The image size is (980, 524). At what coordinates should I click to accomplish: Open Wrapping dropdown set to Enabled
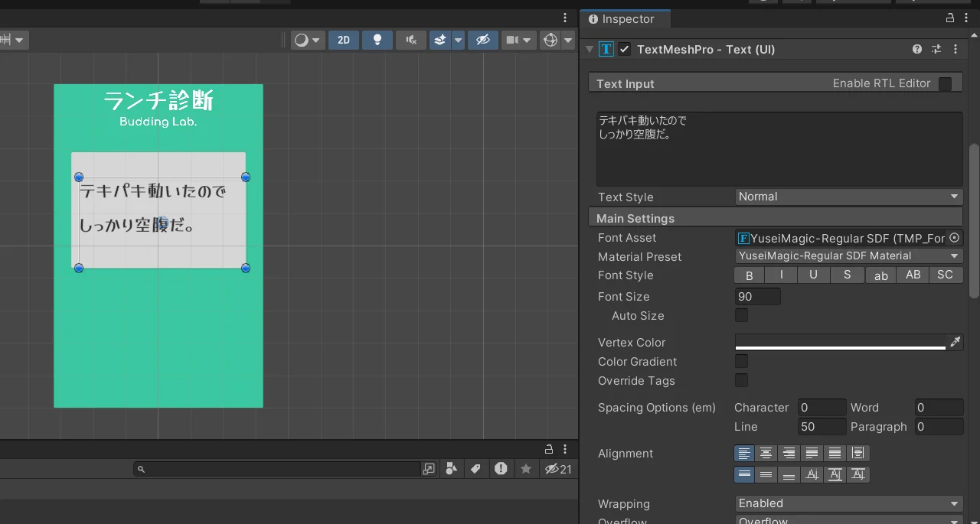pyautogui.click(x=849, y=503)
